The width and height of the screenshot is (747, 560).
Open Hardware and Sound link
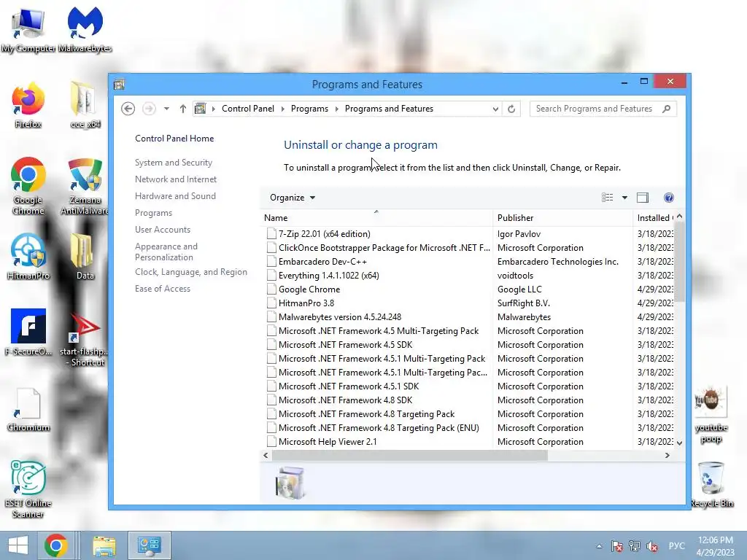coord(175,195)
